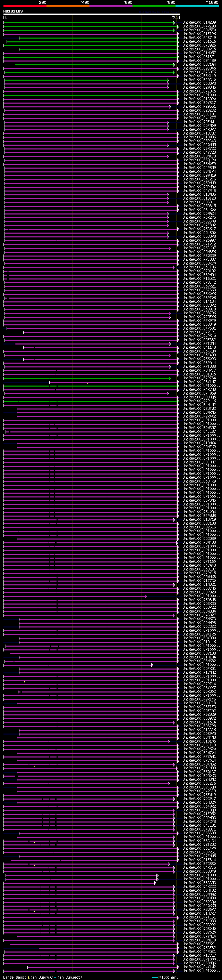Click the orange ~40% legend segment
The image size is (222, 980).
pyautogui.click(x=68, y=6)
